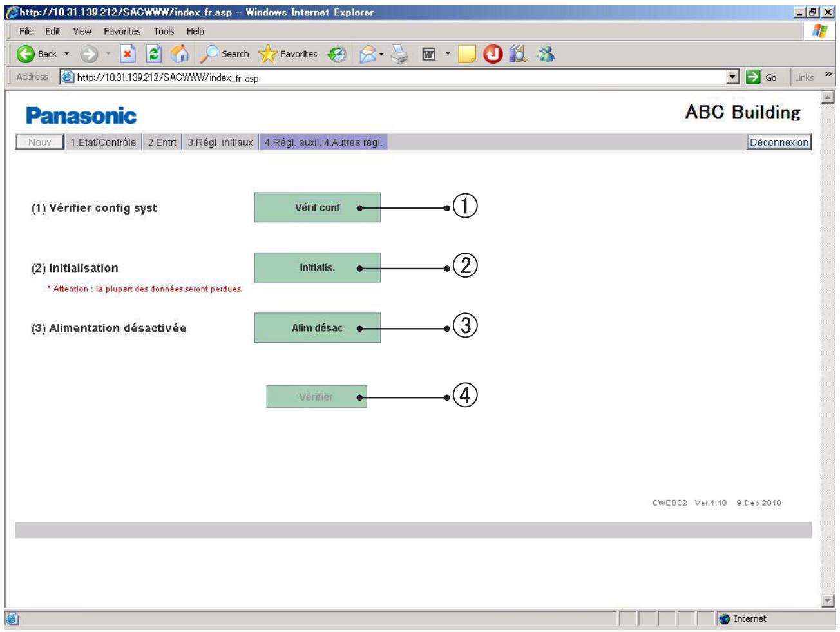Click the Déconnexion button
Viewport: 840px width, 632px height.
tap(779, 142)
